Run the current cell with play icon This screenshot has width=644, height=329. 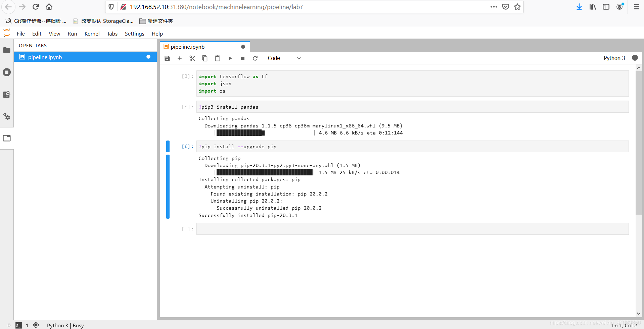click(230, 58)
